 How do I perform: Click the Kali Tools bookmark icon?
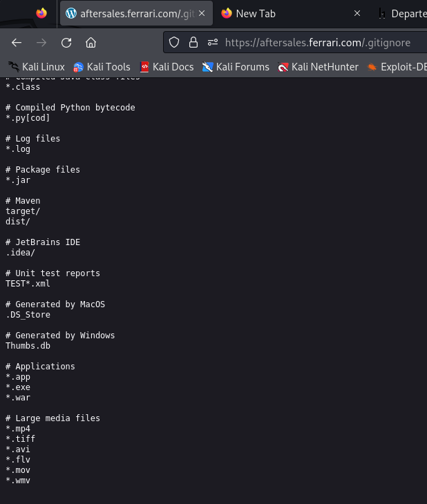(x=78, y=67)
